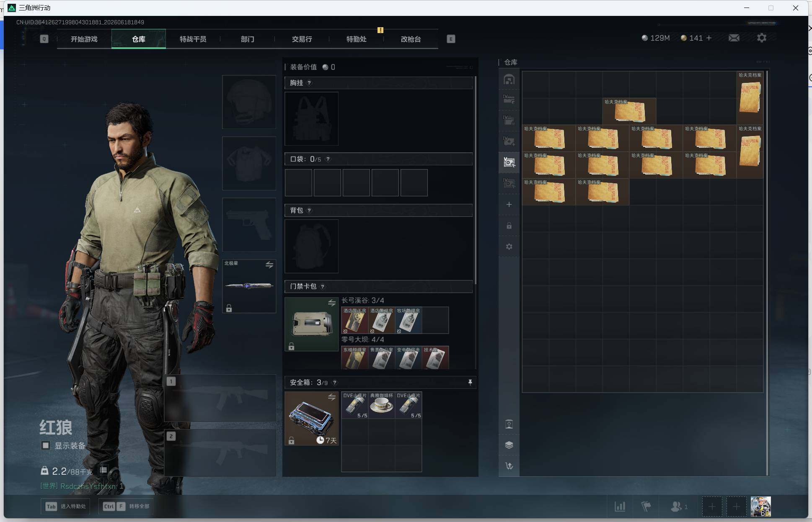This screenshot has width=812, height=522.
Task: Open the carry weight details list icon
Action: (x=103, y=471)
